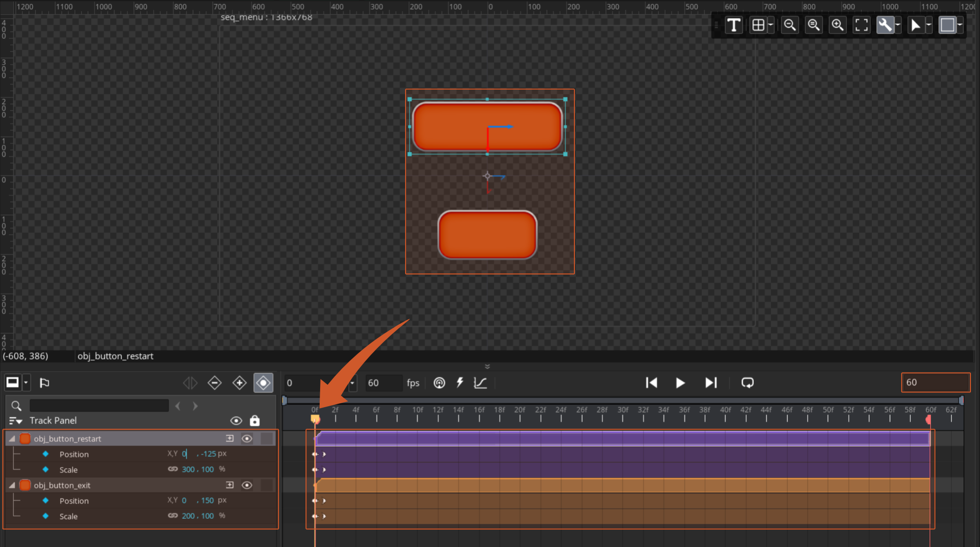Select the Text tool in canvas toolbar
This screenshot has height=547, width=980.
tap(733, 25)
